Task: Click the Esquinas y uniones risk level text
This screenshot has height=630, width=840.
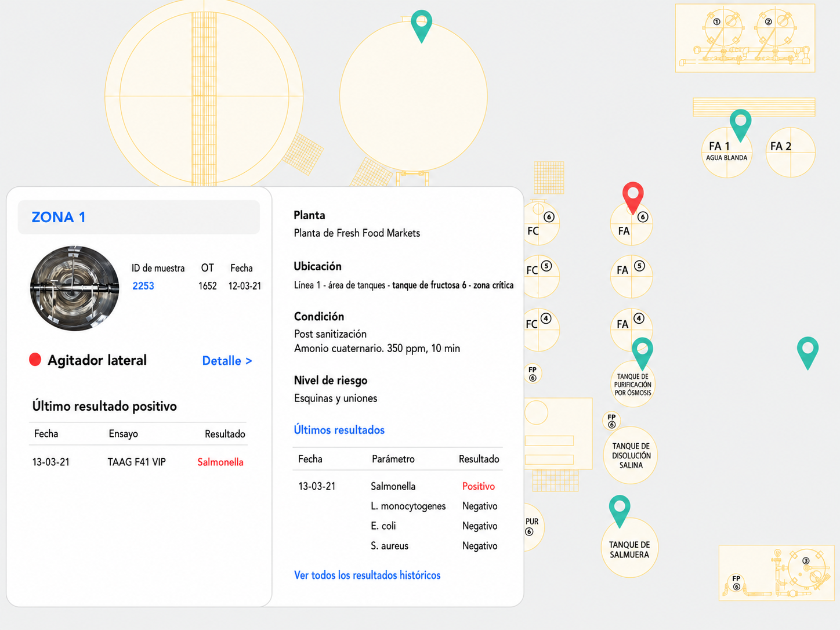Action: 336,399
